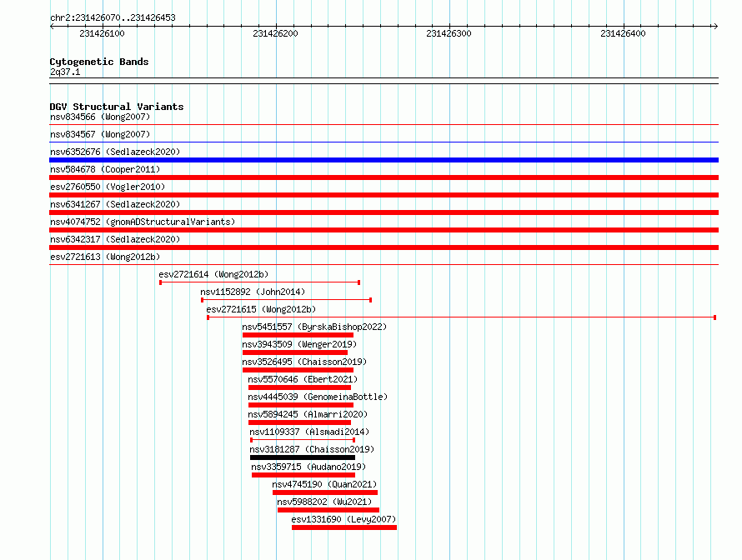This screenshot has width=742, height=560.
Task: Select the DGV Structural Variants heading
Action: pos(117,107)
